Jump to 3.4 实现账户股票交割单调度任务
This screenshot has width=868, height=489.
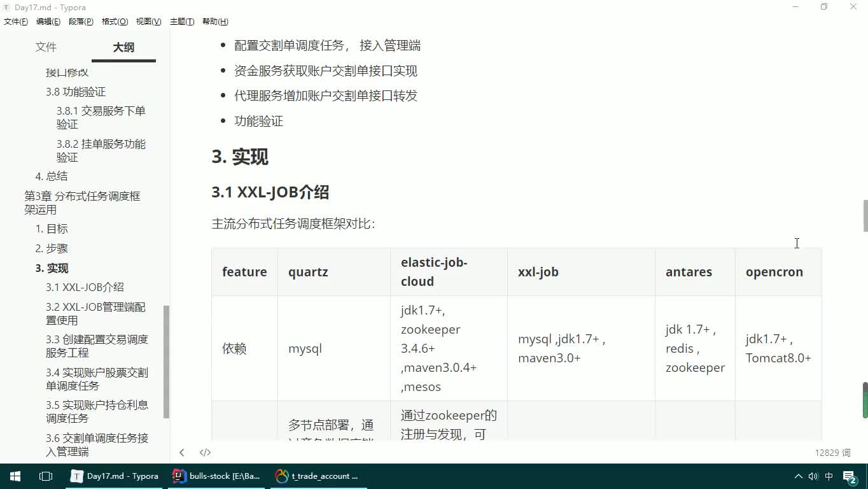[x=97, y=379]
